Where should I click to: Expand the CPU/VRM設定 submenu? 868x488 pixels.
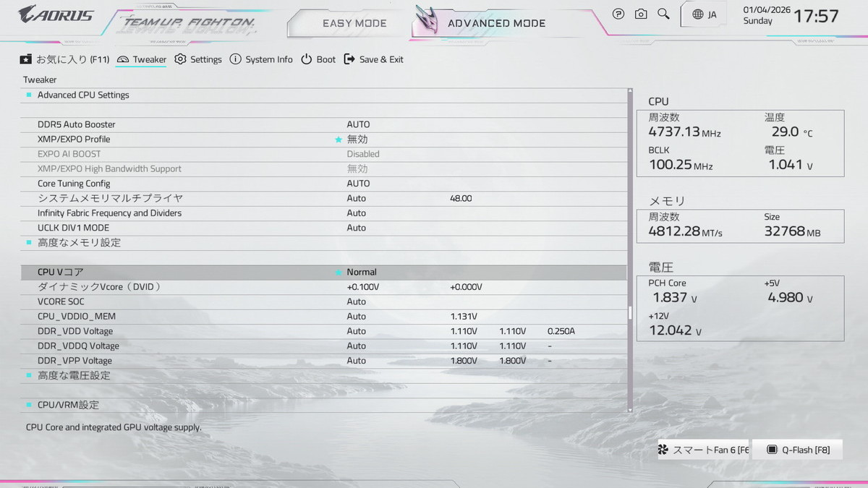(x=68, y=405)
